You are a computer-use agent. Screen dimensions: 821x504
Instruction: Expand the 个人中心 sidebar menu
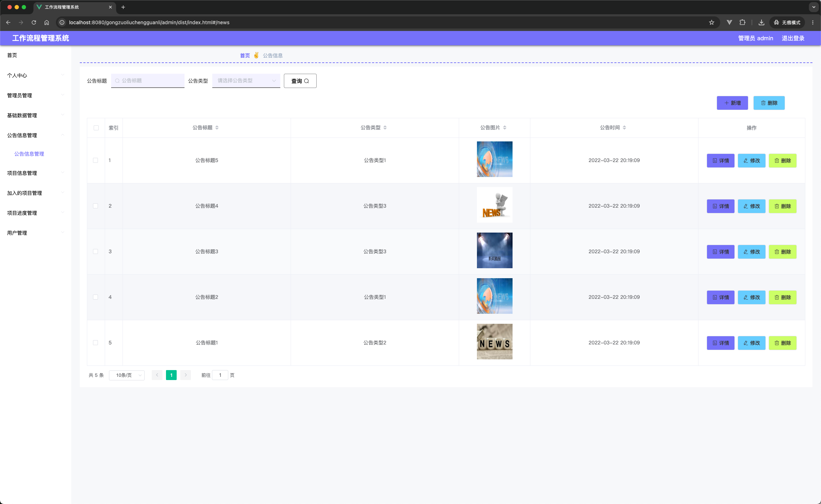(x=36, y=75)
